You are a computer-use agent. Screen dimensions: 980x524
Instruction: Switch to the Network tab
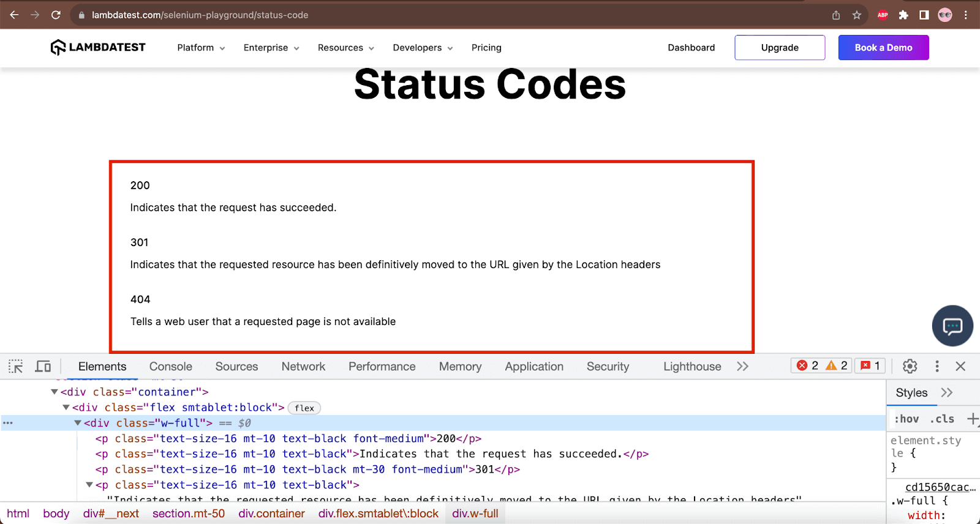point(303,366)
